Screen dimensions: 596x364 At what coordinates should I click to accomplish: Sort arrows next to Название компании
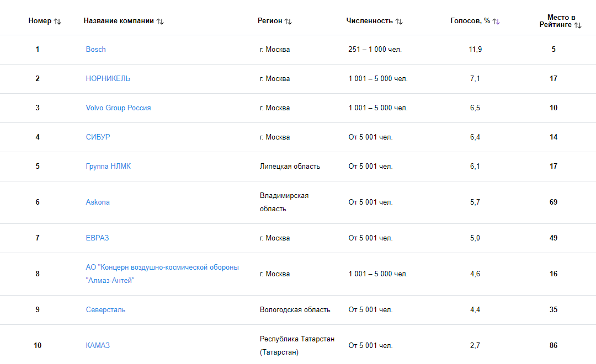161,22
